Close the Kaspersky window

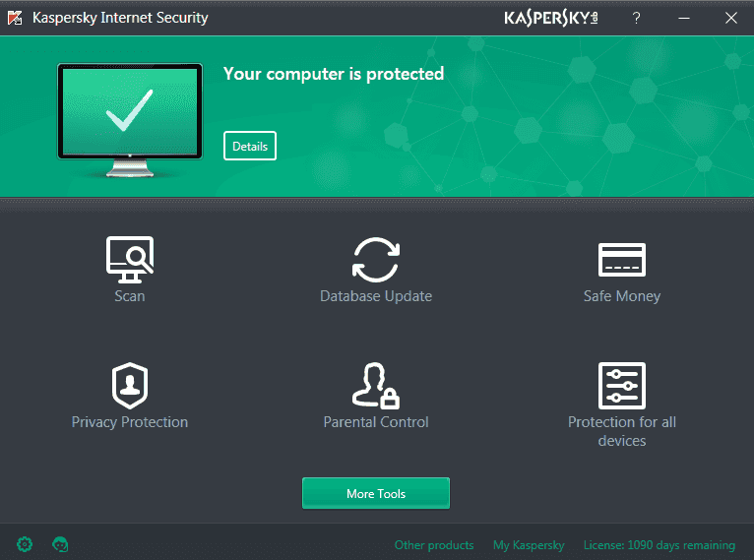[x=731, y=19]
